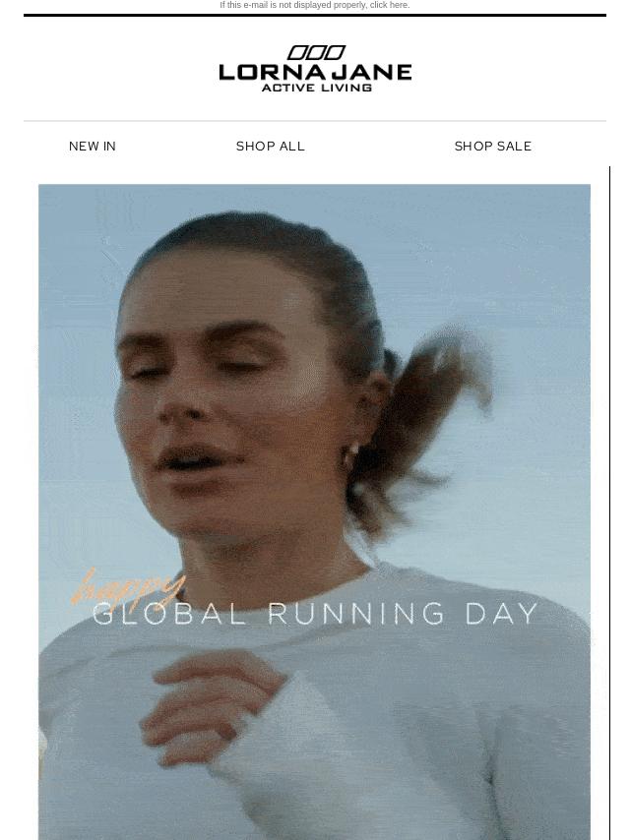Click the 'If this e-mail is not displayed' text
This screenshot has width=630, height=840.
296,5
